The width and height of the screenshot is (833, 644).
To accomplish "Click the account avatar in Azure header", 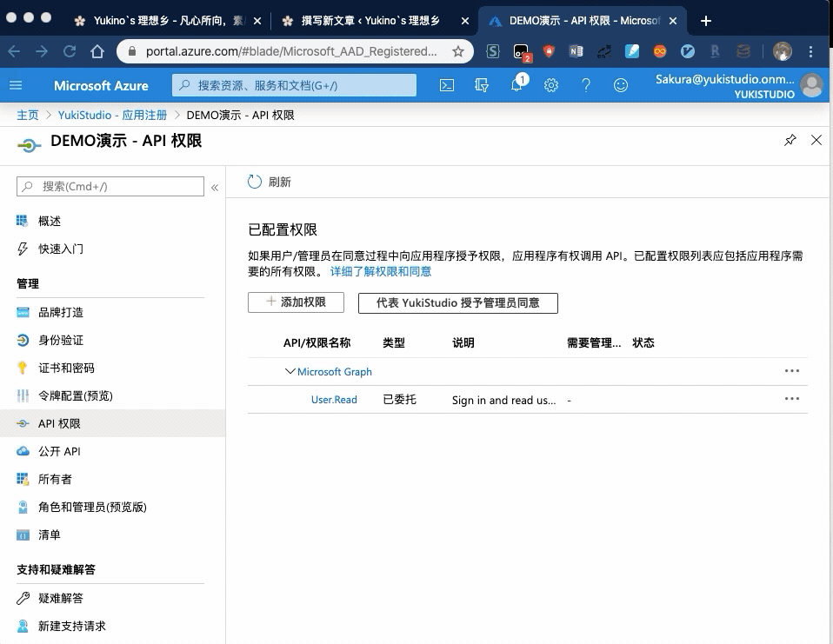I will [x=811, y=85].
